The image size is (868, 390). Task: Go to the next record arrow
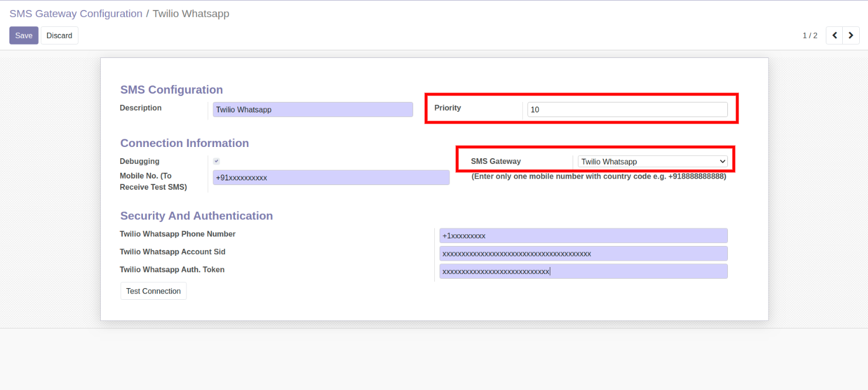(x=851, y=36)
